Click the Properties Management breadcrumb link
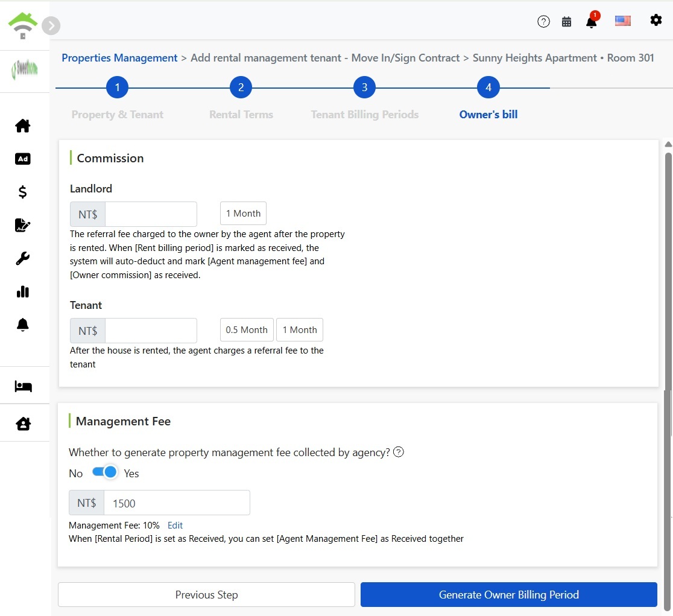Screen dimensions: 673x616 coord(119,58)
